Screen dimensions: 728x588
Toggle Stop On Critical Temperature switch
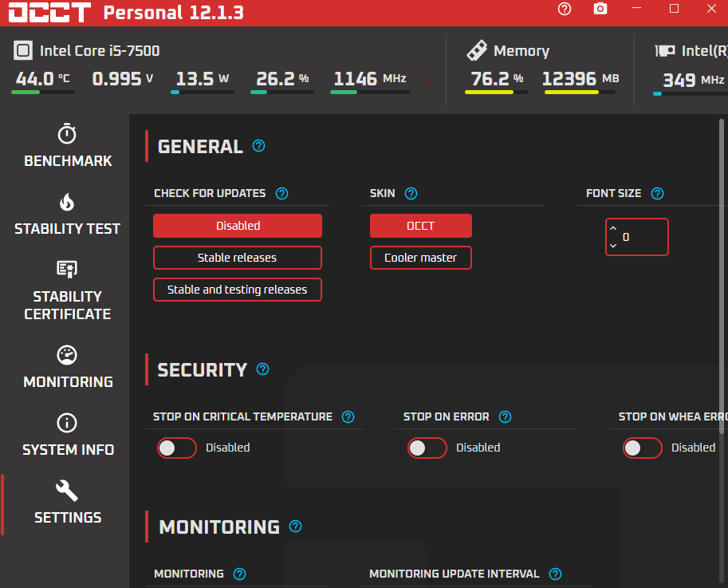click(176, 448)
